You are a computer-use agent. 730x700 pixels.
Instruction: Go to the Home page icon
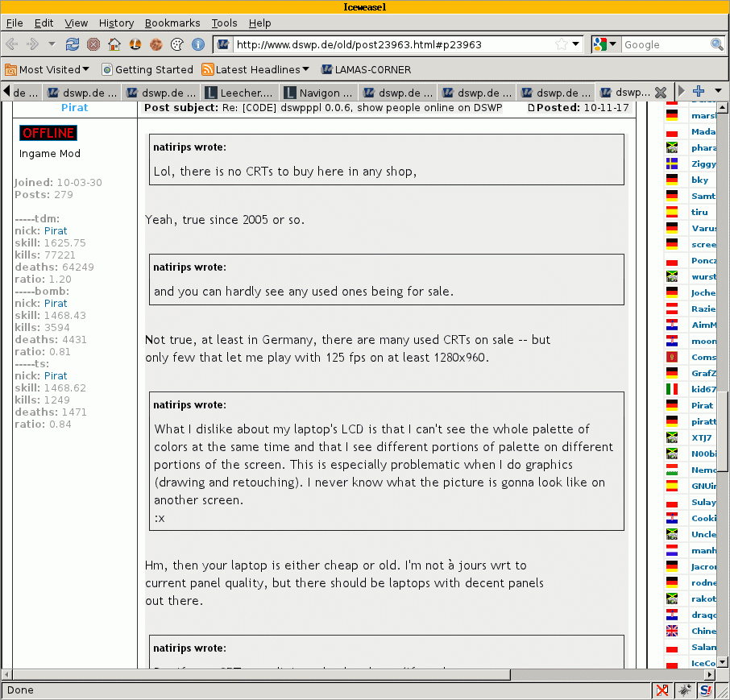[x=114, y=44]
